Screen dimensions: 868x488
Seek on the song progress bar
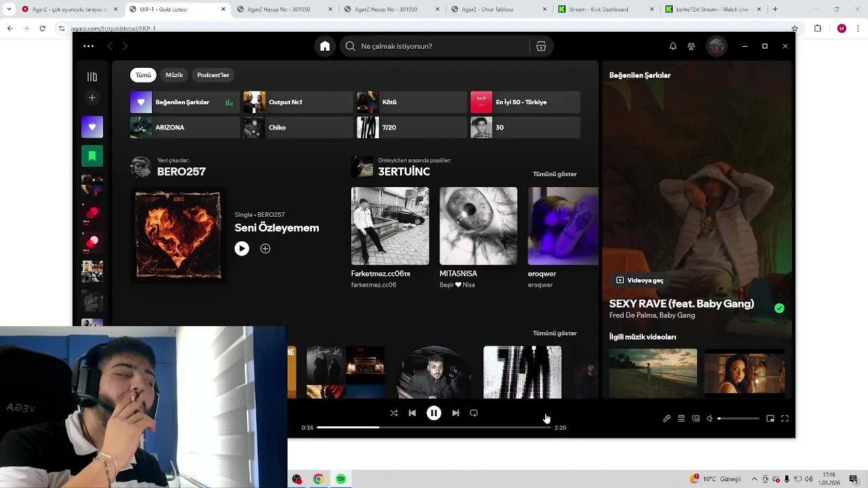click(x=433, y=428)
